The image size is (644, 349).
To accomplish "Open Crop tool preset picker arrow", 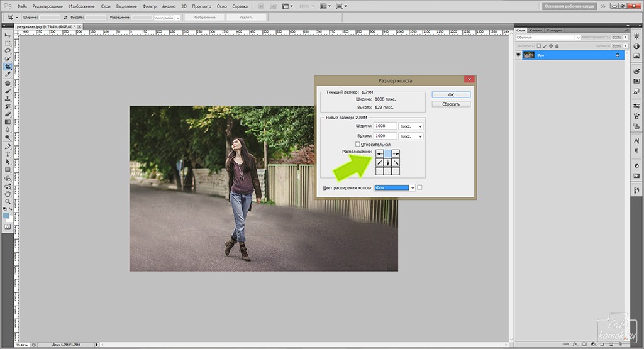I will pos(17,18).
